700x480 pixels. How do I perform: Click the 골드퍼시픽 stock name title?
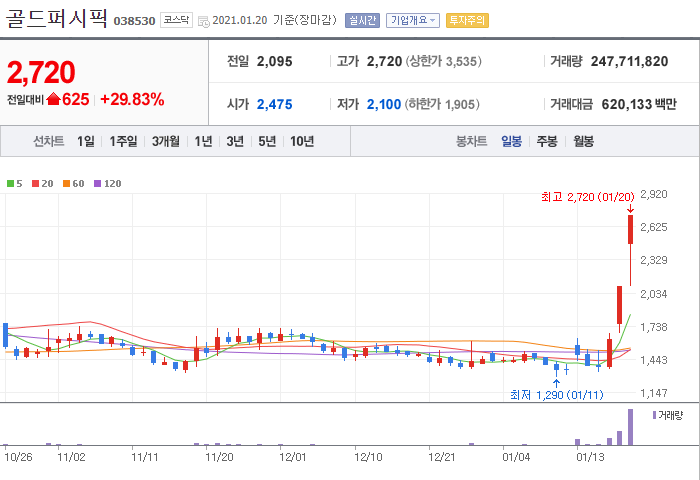[x=56, y=18]
